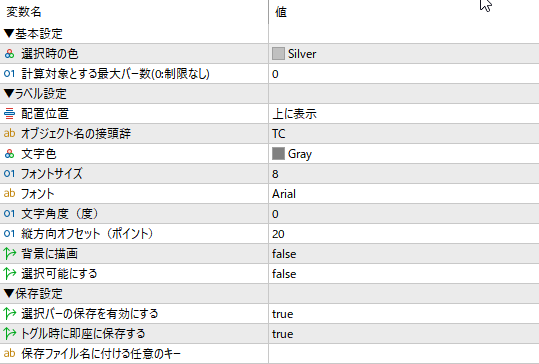Click the integer icon beside 計算対象とする最大バー数
Image resolution: width=539 pixels, height=364 pixels.
point(10,74)
